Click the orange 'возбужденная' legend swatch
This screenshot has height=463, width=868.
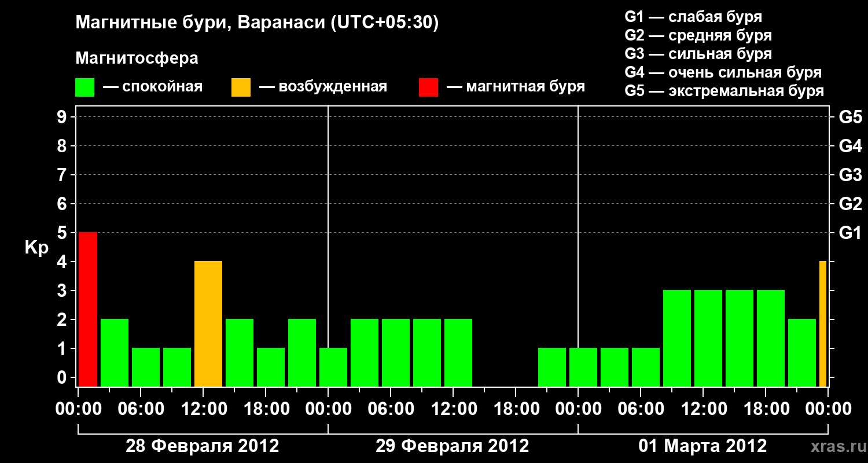(241, 87)
